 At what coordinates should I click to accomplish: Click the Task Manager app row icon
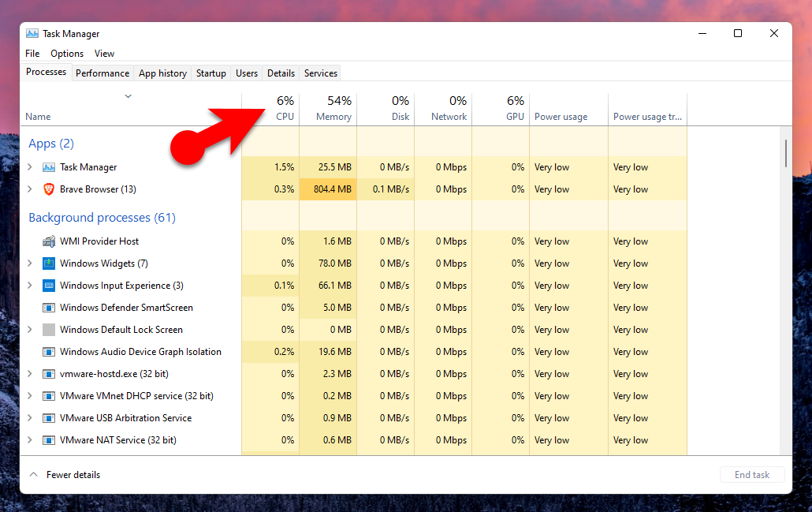49,167
